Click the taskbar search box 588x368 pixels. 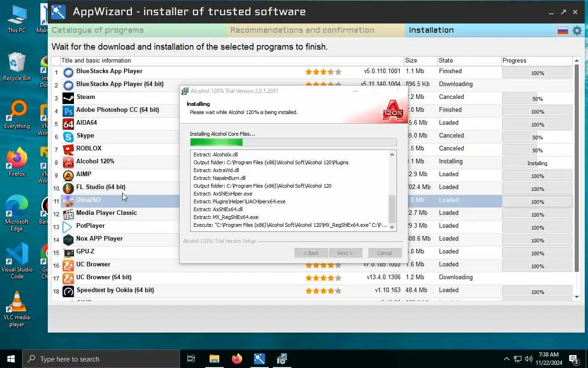pyautogui.click(x=101, y=359)
